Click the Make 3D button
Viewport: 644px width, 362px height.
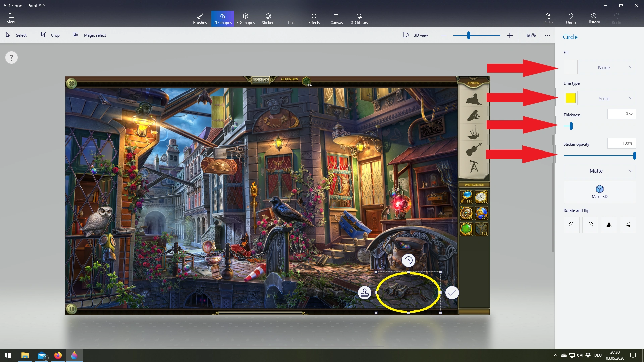599,192
